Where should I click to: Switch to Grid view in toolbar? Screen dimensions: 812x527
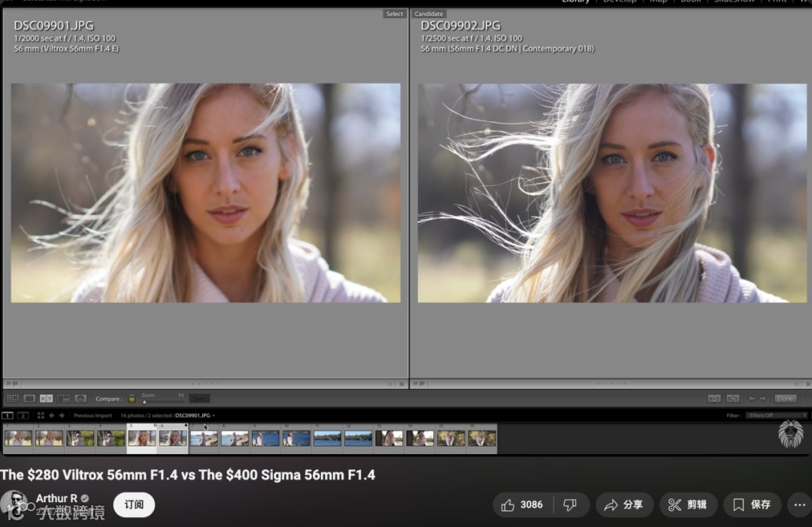[x=13, y=398]
